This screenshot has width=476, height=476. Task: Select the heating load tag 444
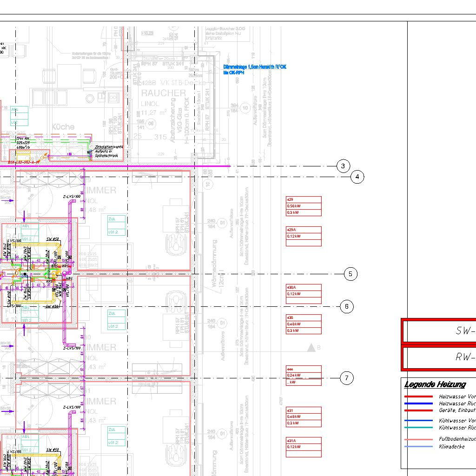[x=304, y=376]
